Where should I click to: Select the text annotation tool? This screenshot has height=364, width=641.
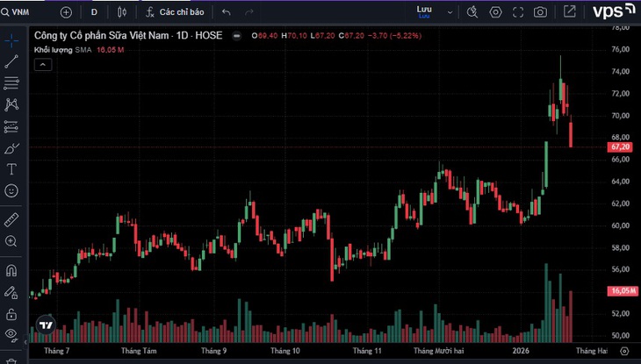coord(11,169)
